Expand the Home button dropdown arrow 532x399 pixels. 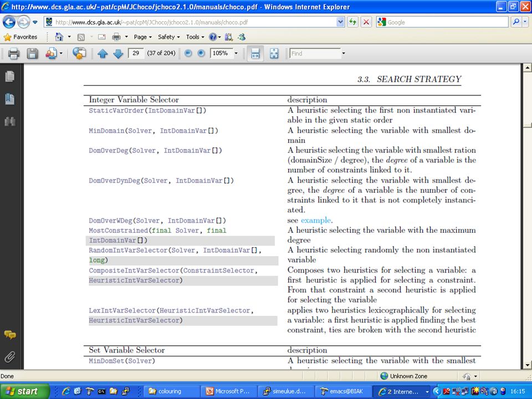[69, 37]
